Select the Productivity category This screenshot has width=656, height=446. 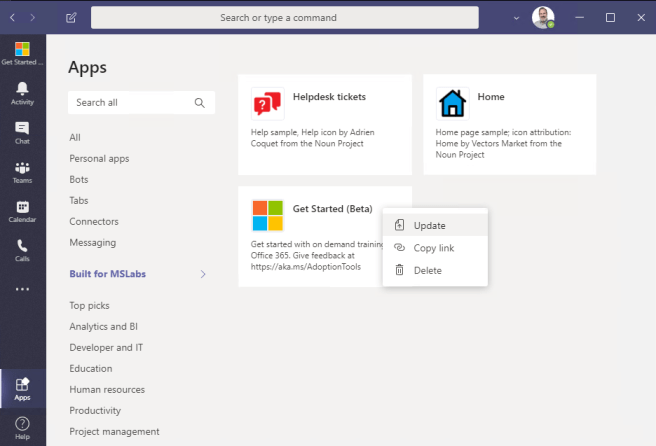(95, 410)
